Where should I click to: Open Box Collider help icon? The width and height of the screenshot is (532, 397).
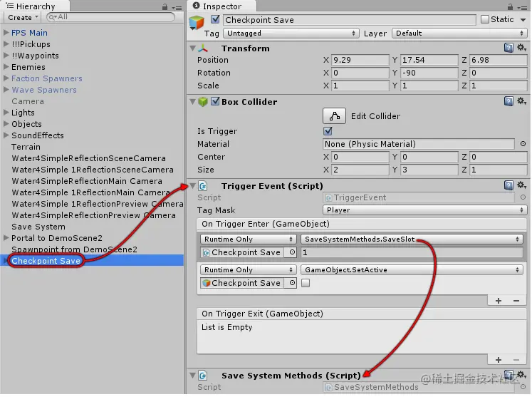(x=508, y=101)
